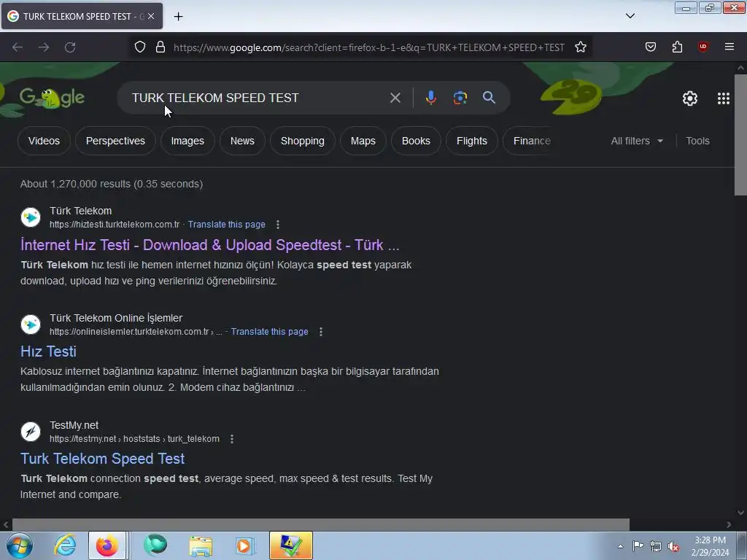Open Internet Hız Testi result link
This screenshot has width=747, height=560.
coord(209,245)
